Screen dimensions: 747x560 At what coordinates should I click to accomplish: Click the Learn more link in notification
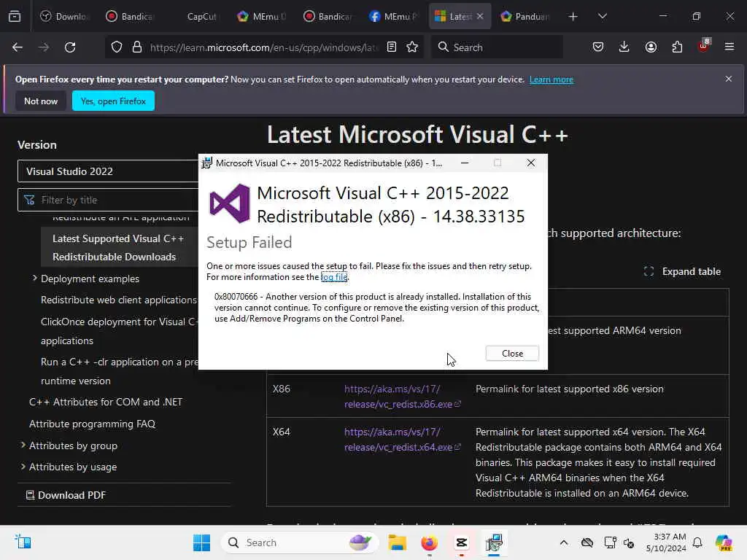(x=551, y=79)
